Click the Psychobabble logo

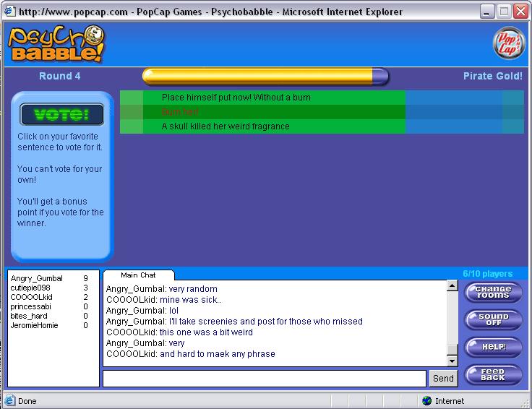(56, 44)
